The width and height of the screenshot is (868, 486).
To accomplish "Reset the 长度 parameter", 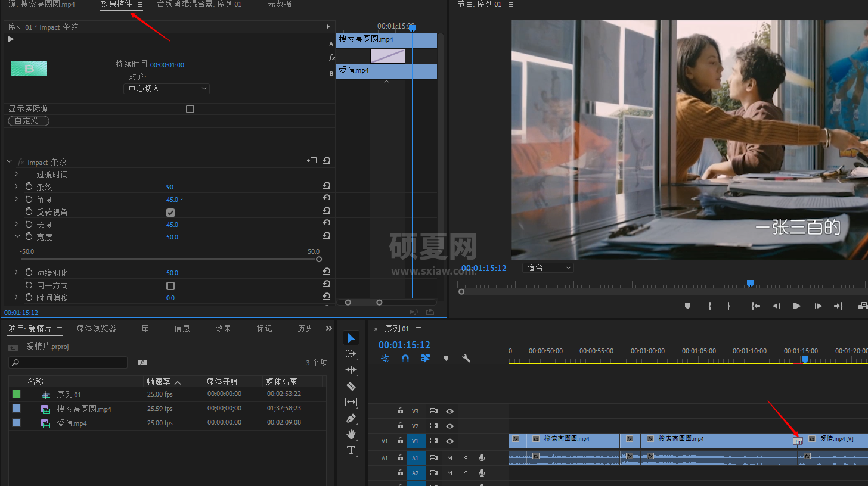I will (327, 224).
